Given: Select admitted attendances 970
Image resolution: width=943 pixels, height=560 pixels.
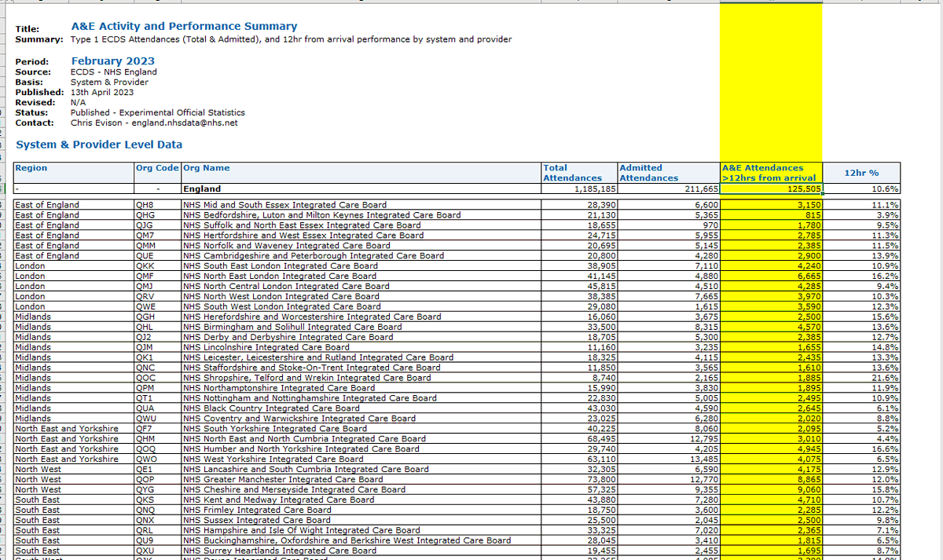Looking at the screenshot, I should pos(669,225).
